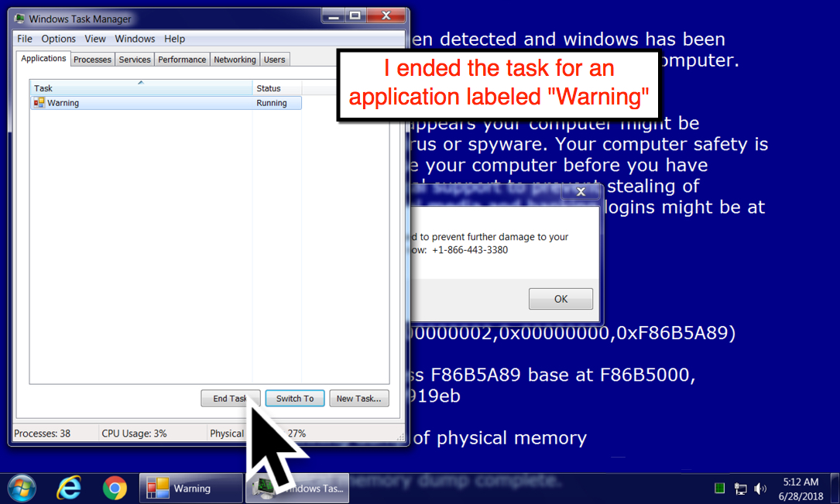This screenshot has width=840, height=504.
Task: Switch to the Networking tab
Action: tap(235, 60)
